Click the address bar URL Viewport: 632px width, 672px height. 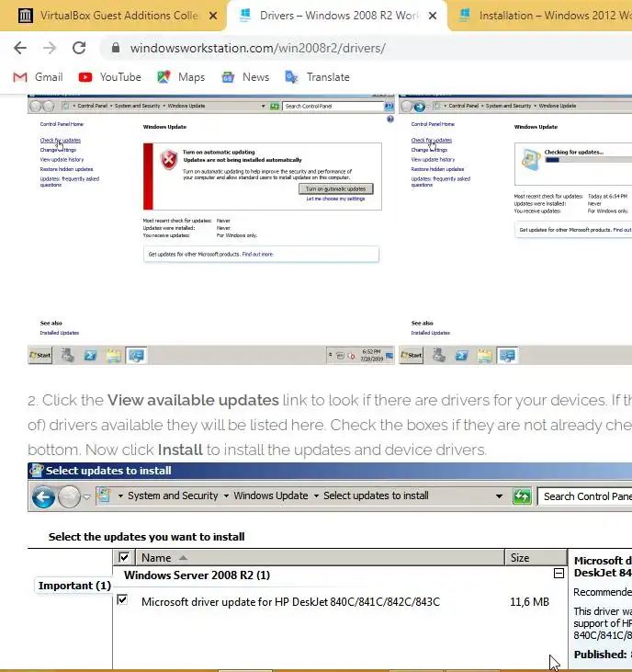[x=258, y=48]
